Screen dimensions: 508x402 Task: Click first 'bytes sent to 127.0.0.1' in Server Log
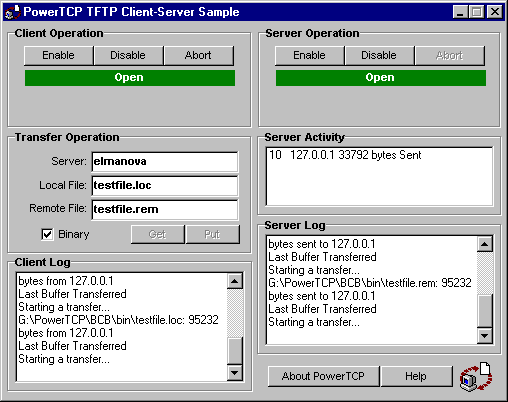(322, 244)
